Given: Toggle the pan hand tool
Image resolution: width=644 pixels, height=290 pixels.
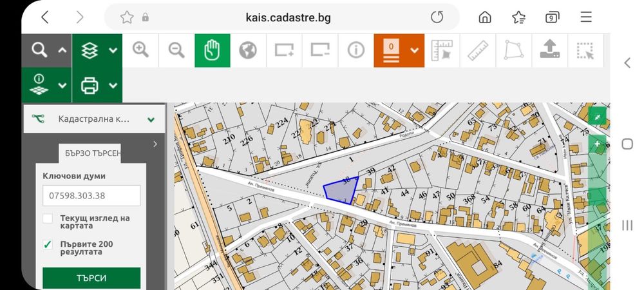Looking at the screenshot, I should click(213, 50).
